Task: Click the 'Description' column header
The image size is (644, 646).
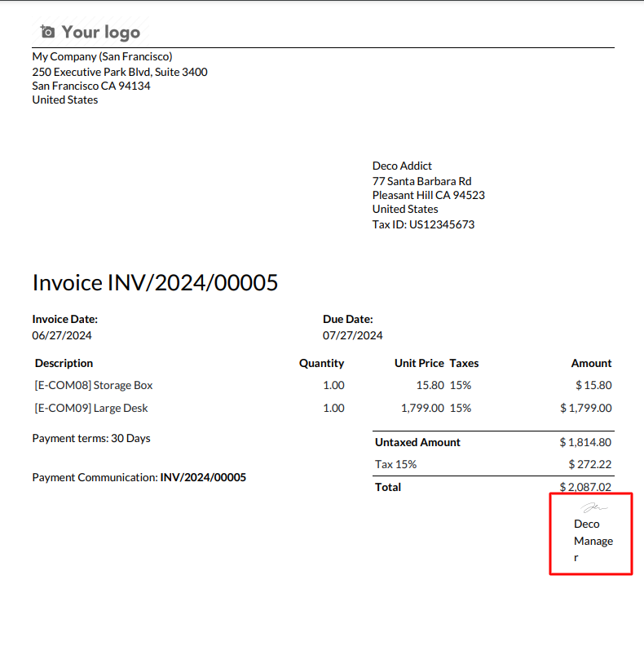Action: pyautogui.click(x=64, y=364)
